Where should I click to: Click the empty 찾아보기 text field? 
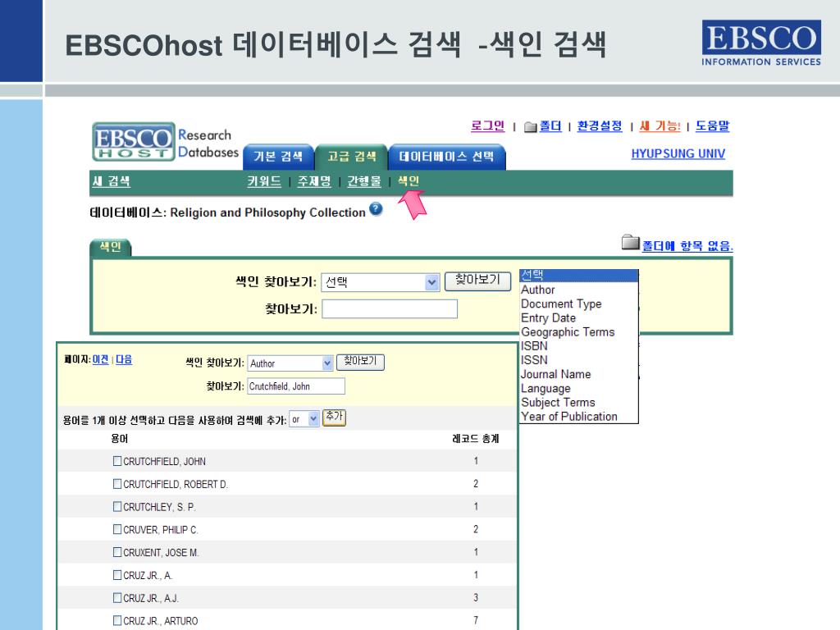click(390, 309)
